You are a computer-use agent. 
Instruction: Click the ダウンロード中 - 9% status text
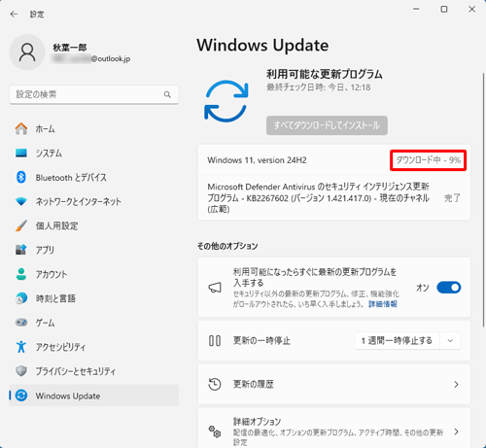429,160
